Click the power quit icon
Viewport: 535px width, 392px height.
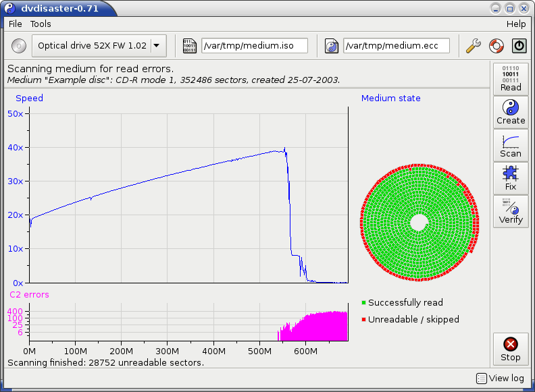tap(519, 46)
